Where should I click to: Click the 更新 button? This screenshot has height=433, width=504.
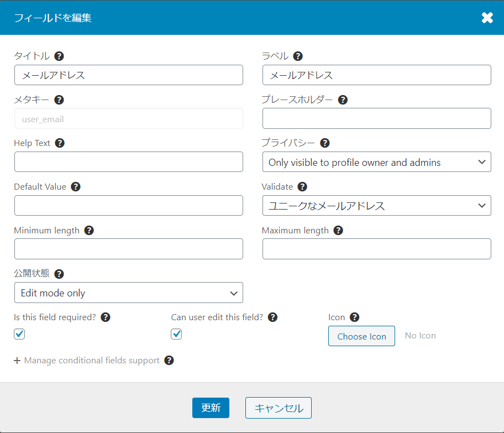coord(211,408)
